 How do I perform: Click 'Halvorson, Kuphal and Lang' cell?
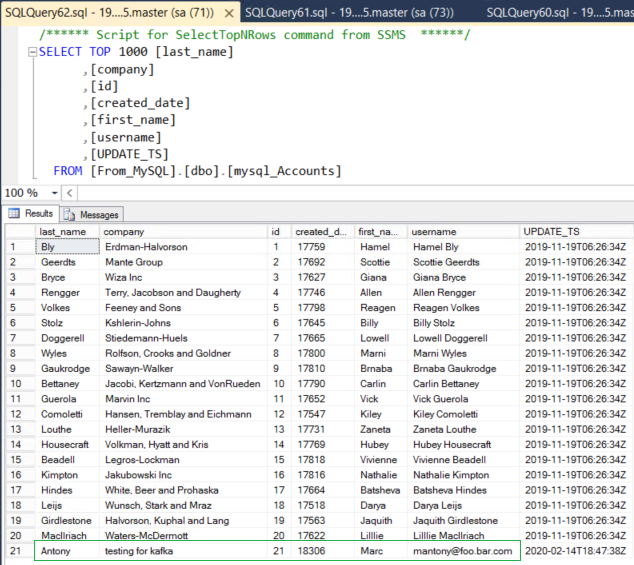pyautogui.click(x=183, y=521)
